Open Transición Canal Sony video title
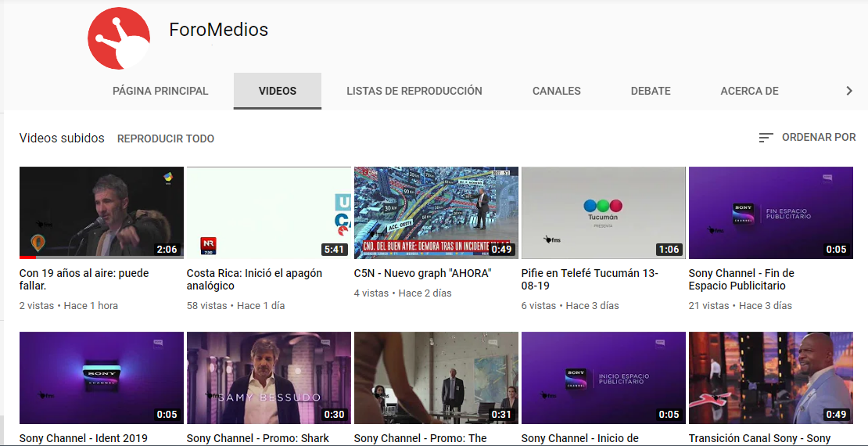868x446 pixels. pos(759,438)
